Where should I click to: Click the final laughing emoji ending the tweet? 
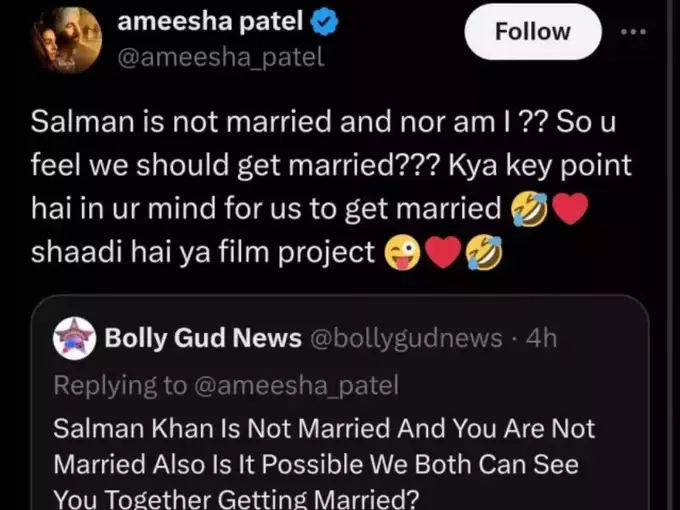tap(482, 253)
